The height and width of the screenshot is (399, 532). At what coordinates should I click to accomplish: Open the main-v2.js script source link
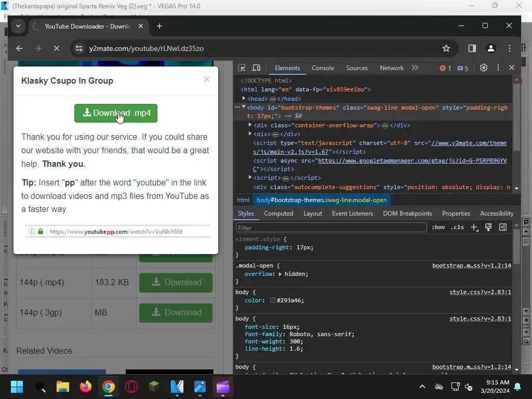380,147
